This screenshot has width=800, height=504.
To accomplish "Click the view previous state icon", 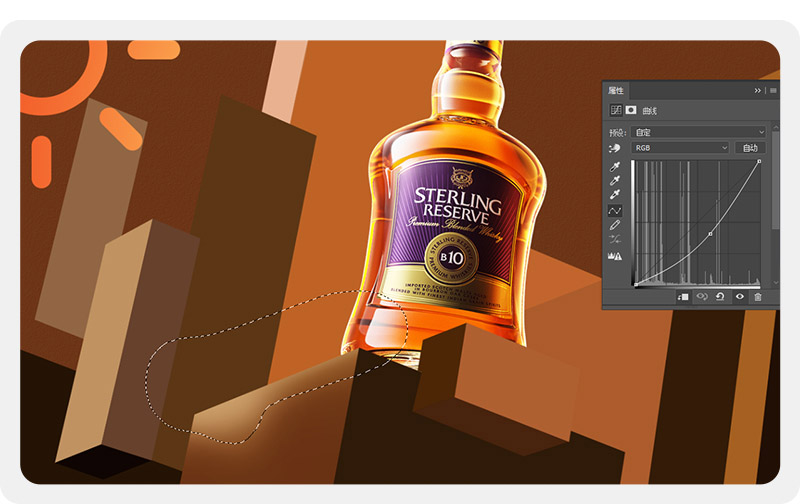I will pyautogui.click(x=702, y=297).
